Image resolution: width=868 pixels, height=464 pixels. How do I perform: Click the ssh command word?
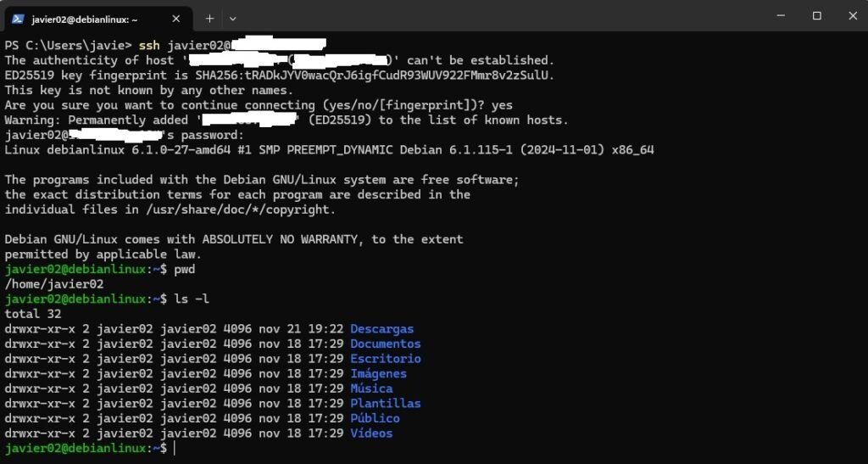[x=149, y=46]
